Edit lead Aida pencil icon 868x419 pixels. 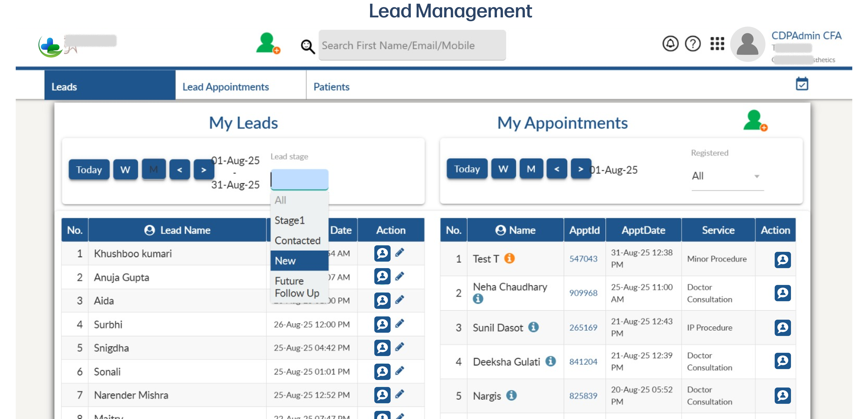400,300
